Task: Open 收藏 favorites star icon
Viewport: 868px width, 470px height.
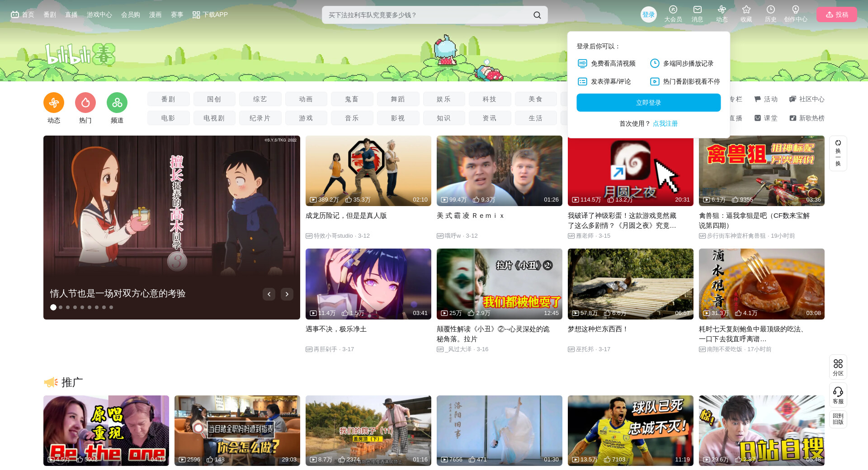Action: tap(746, 14)
